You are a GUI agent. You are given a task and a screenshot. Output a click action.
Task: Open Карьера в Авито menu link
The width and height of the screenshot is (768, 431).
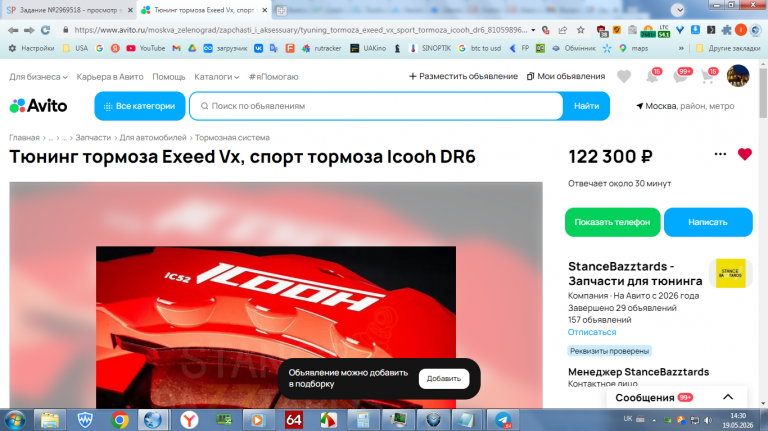click(110, 77)
